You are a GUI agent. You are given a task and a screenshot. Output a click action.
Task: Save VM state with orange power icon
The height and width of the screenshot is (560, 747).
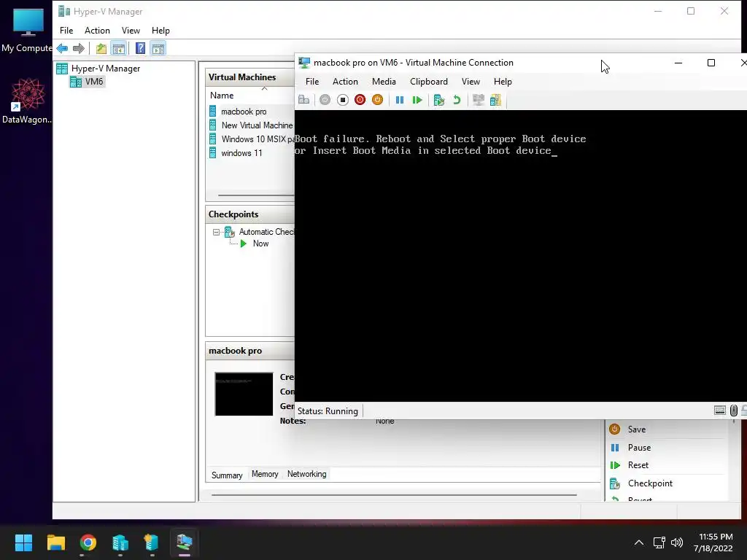point(377,100)
